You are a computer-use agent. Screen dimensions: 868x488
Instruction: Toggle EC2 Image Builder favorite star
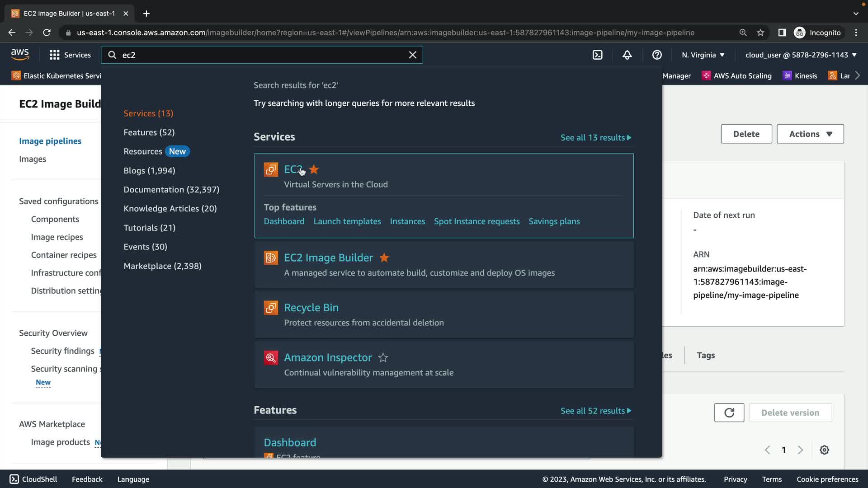click(x=384, y=258)
